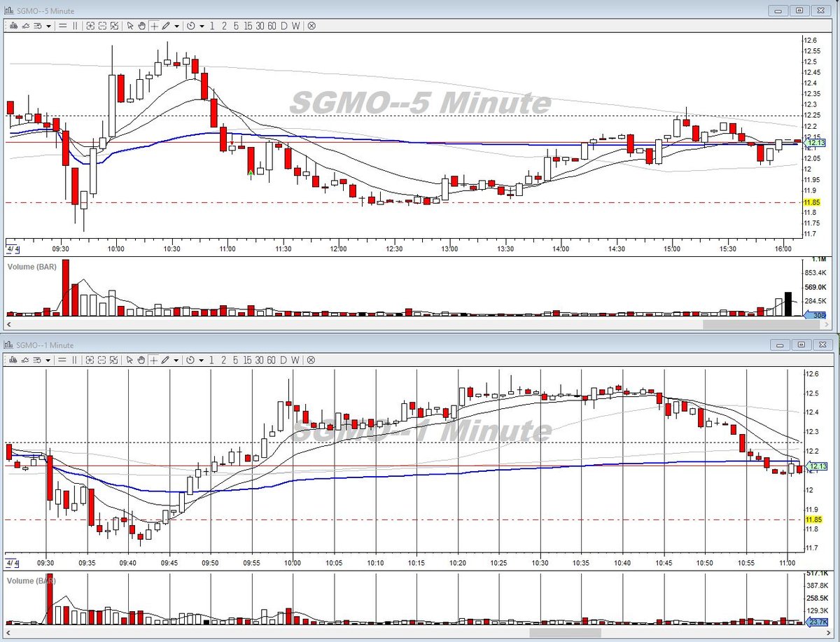Click zoom out icon in 5 Minute toolbar

pyautogui.click(x=102, y=26)
